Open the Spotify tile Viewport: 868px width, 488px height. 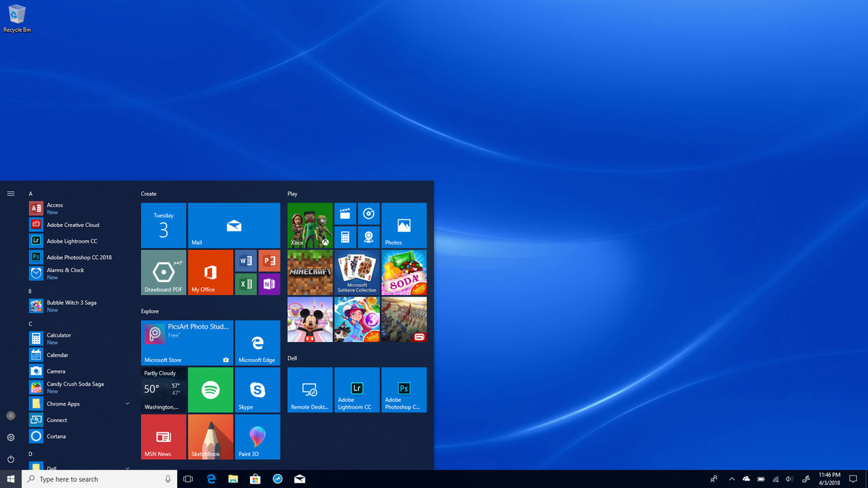[x=211, y=390]
